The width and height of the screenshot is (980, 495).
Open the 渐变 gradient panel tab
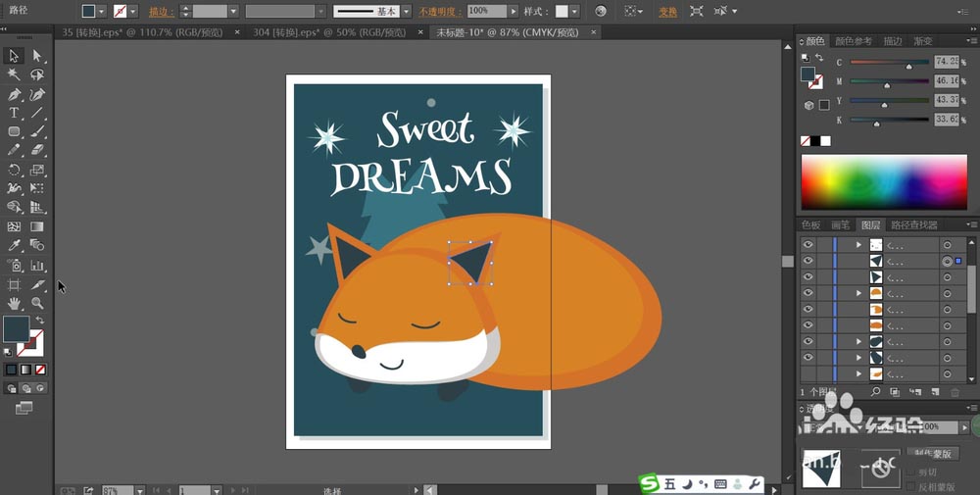(922, 41)
